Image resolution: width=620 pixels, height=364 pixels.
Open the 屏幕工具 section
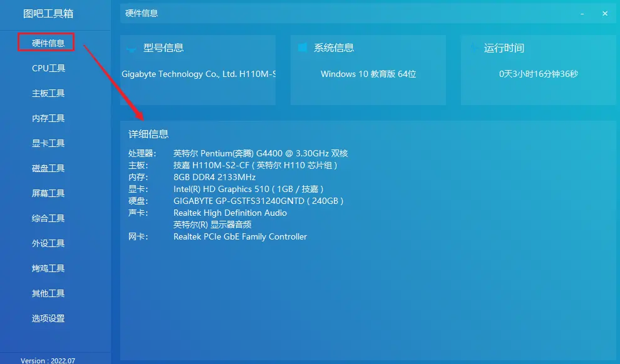pos(48,193)
